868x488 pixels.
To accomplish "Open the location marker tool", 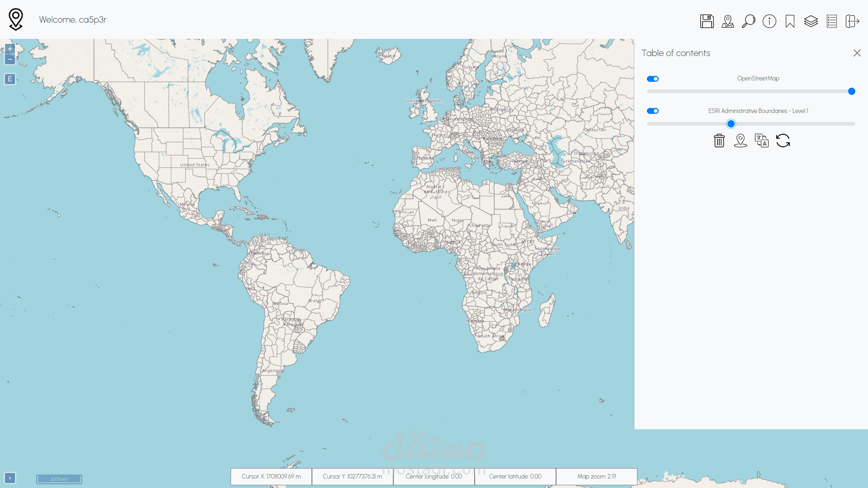I will pyautogui.click(x=728, y=21).
